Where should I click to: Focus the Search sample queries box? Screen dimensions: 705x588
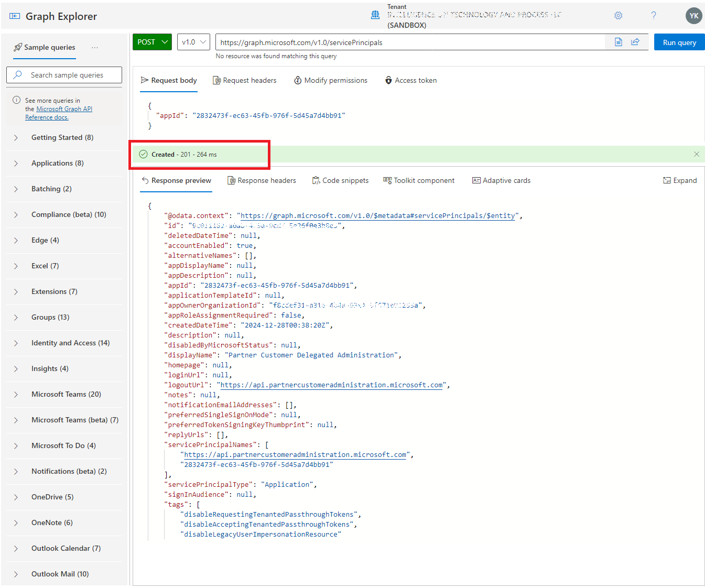(64, 75)
